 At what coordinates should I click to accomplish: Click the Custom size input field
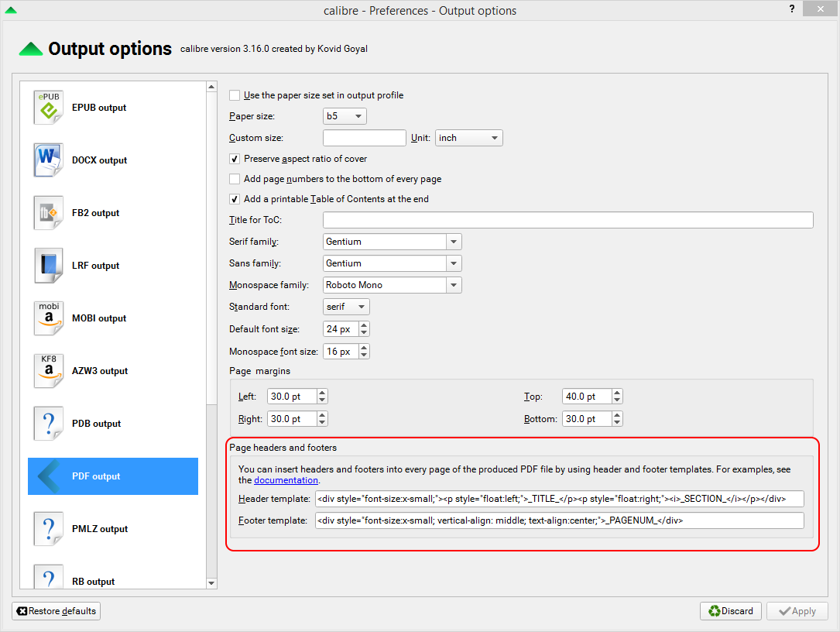(365, 139)
